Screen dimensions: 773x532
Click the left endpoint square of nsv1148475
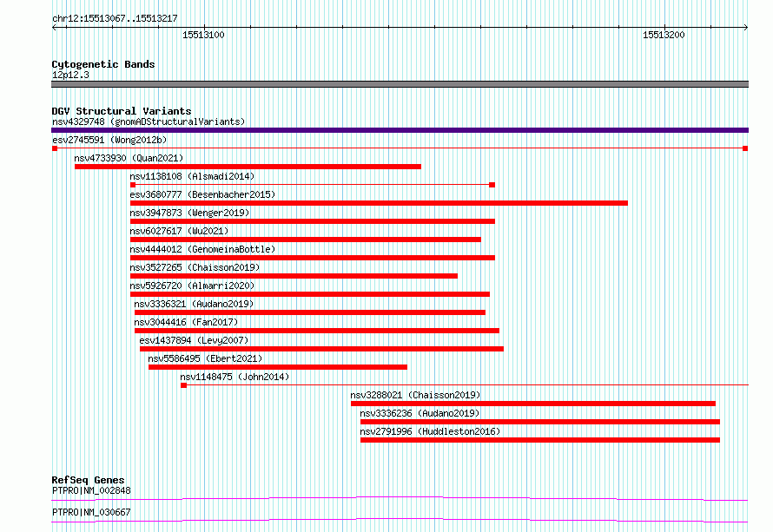coord(183,385)
